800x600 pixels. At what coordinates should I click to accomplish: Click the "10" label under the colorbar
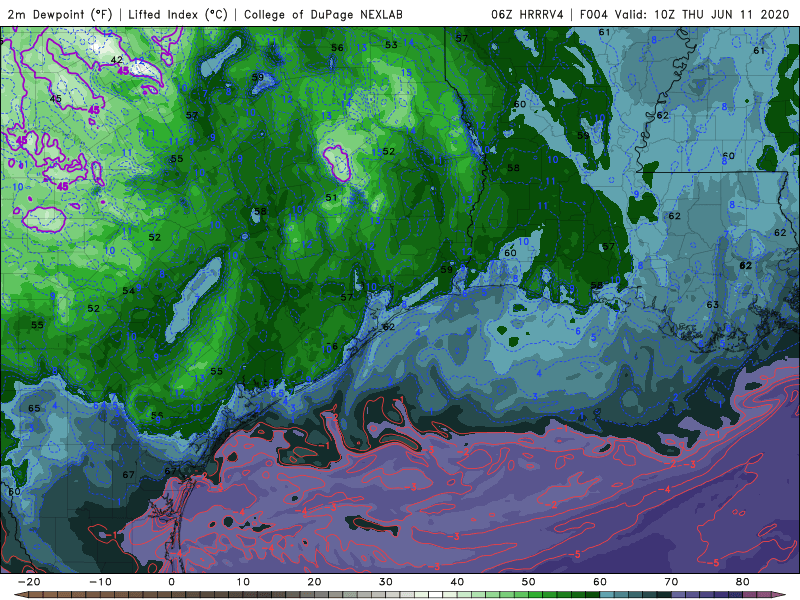click(x=243, y=582)
